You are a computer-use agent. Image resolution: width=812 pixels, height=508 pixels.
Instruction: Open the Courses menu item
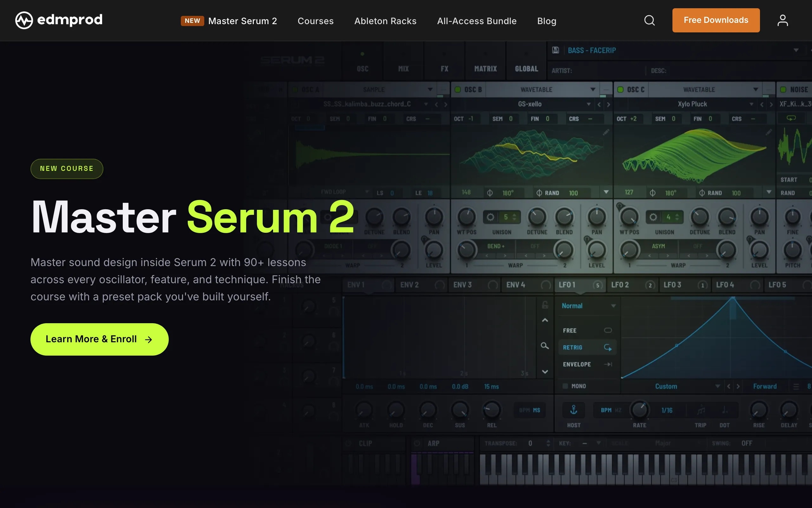(315, 21)
